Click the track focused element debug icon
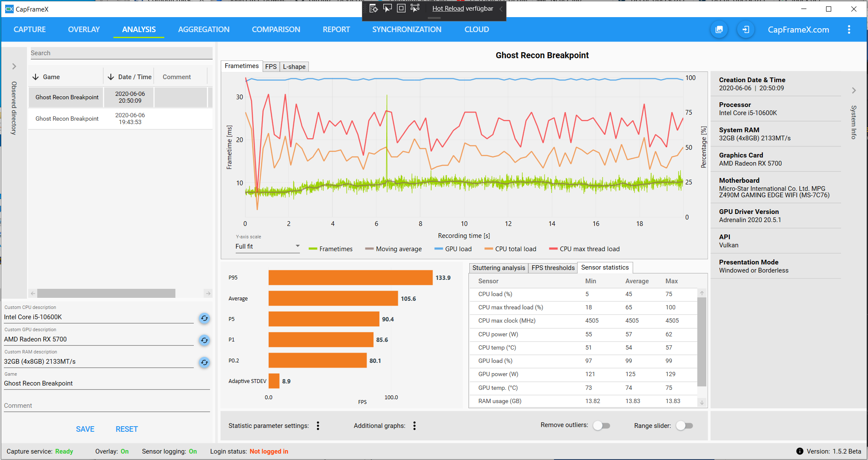Image resolution: width=868 pixels, height=460 pixels. [415, 8]
